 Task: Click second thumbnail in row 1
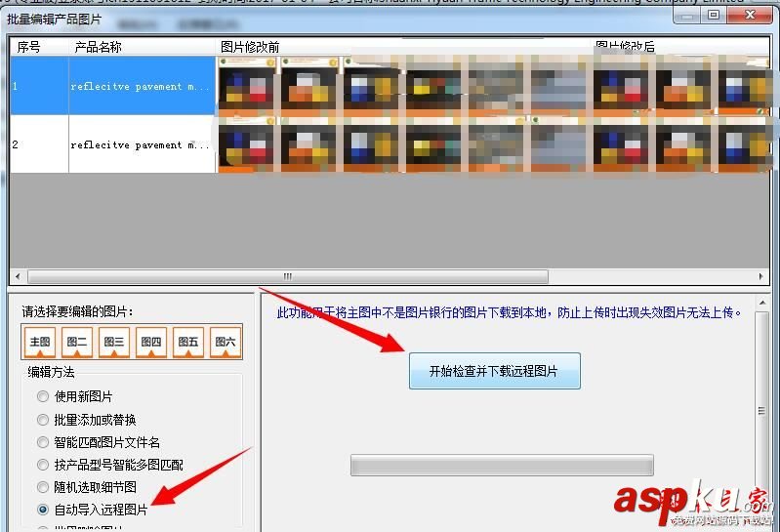[x=309, y=86]
